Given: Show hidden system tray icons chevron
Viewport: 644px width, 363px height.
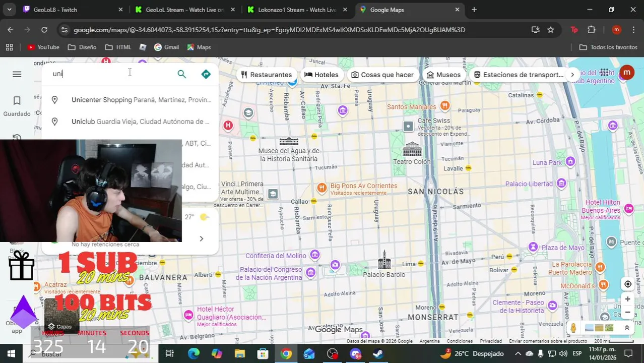Looking at the screenshot, I should (518, 353).
